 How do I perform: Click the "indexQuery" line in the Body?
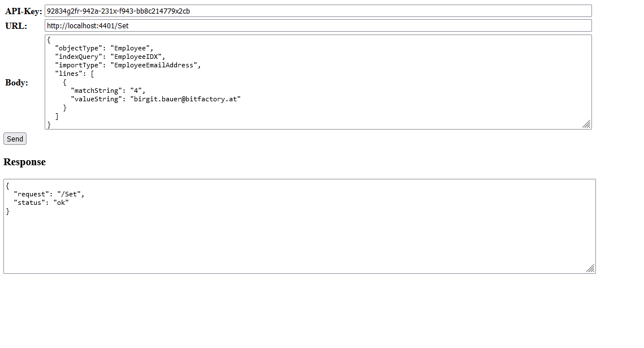[x=109, y=57]
